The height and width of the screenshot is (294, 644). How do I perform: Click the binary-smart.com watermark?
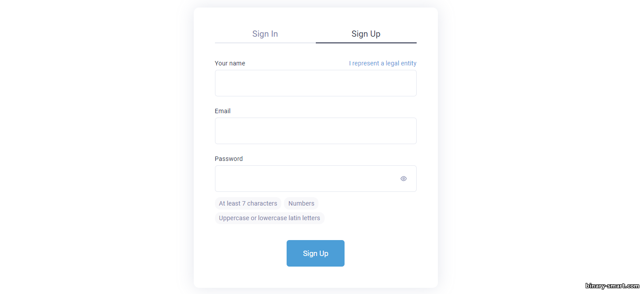tap(612, 286)
